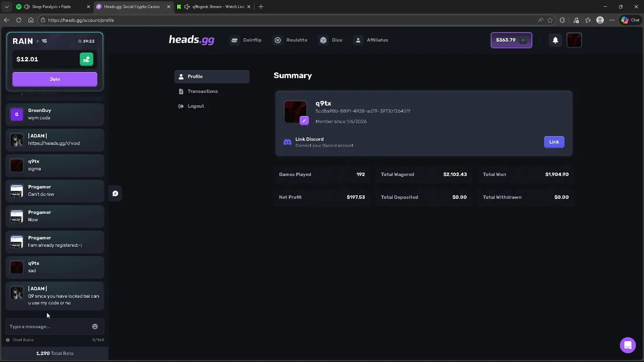This screenshot has height=362, width=644.
Task: Click the Affiliates person icon
Action: click(358, 40)
